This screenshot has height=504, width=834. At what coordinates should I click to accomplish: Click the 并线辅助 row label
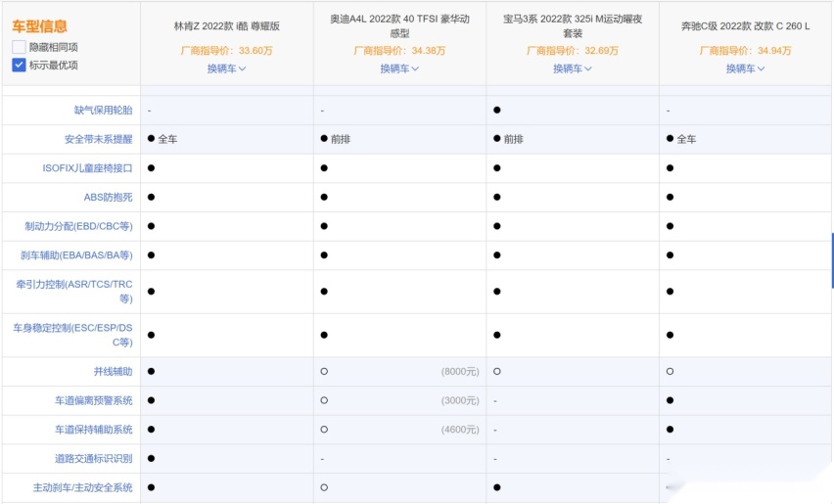click(113, 371)
